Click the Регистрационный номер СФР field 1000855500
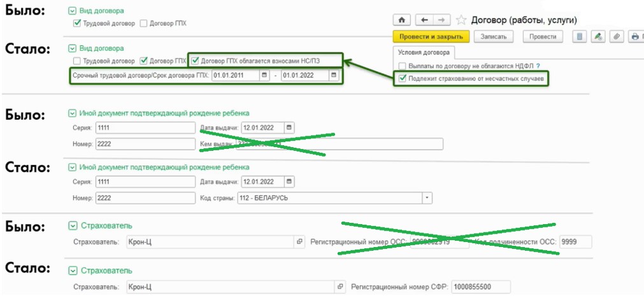Screen dimensions: 644x298 pos(481,287)
